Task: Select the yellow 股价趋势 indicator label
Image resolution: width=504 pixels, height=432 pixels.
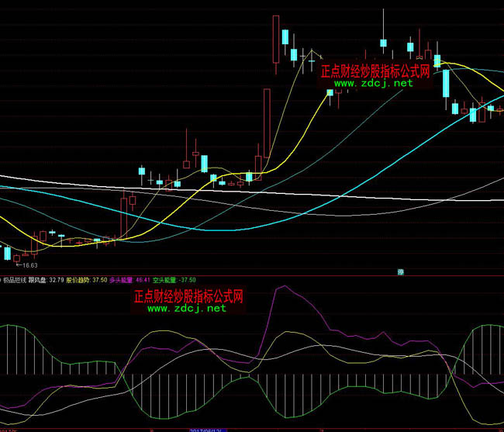Action: point(87,280)
